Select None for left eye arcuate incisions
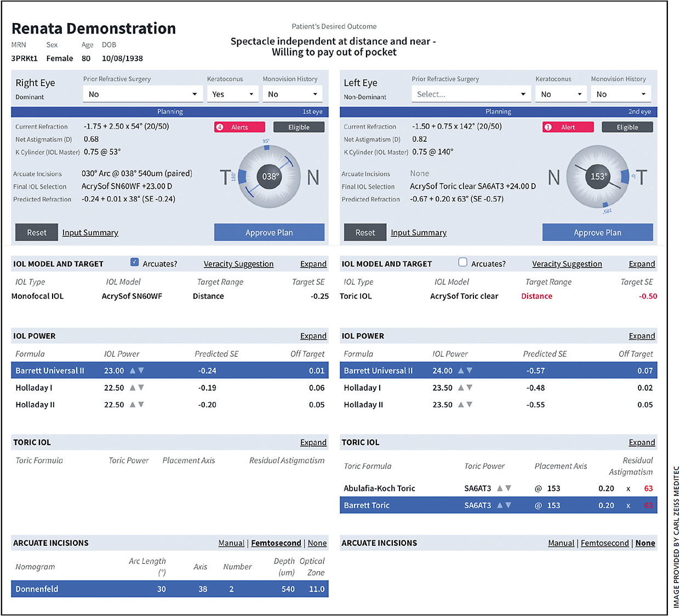Viewport: 680px width, 616px height. pyautogui.click(x=645, y=543)
